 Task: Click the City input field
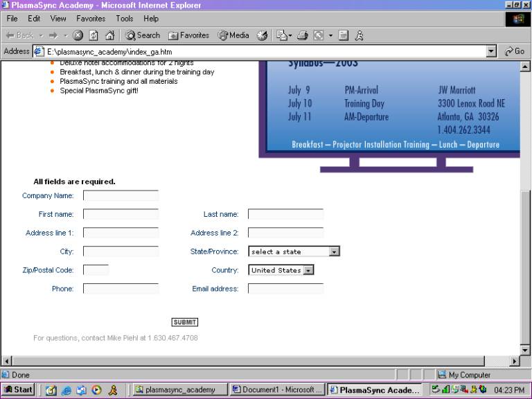click(x=121, y=251)
